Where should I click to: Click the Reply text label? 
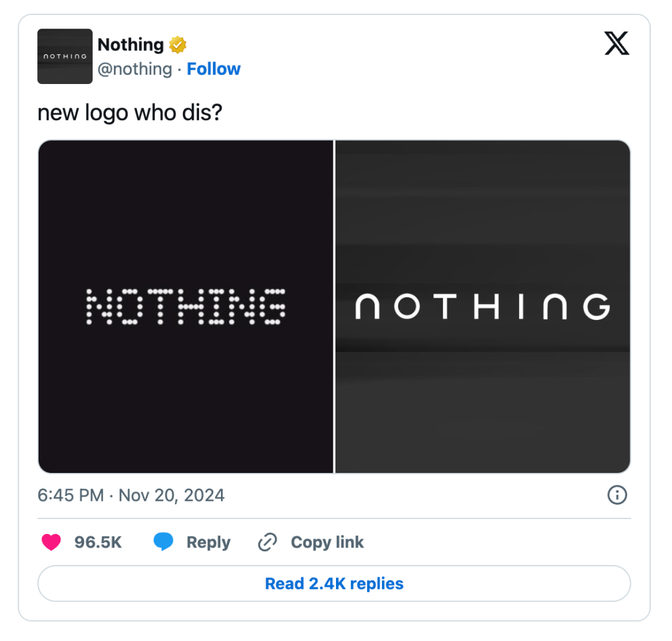click(x=208, y=543)
